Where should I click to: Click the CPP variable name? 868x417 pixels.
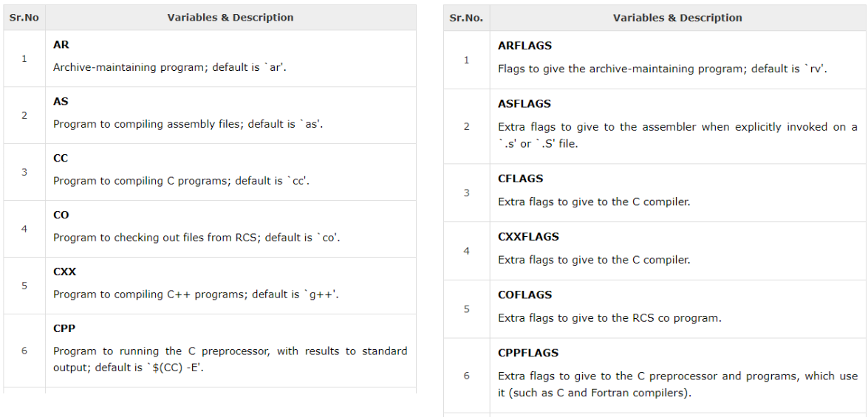tap(64, 328)
